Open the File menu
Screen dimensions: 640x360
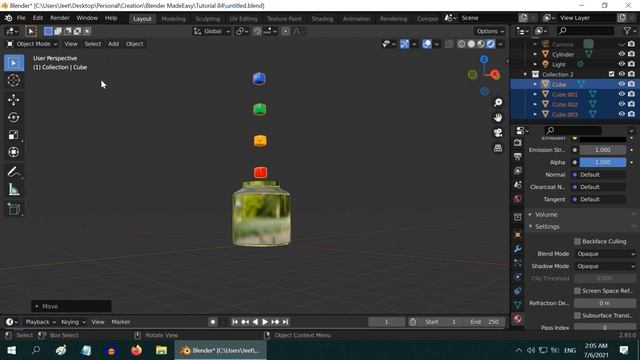pos(21,18)
